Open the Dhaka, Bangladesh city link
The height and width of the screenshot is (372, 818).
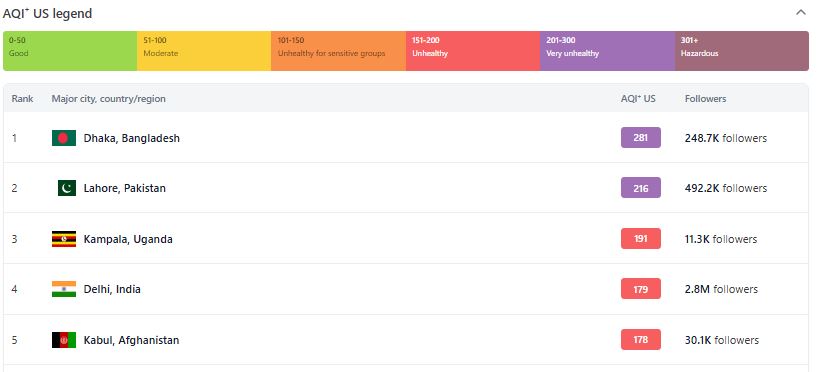131,138
